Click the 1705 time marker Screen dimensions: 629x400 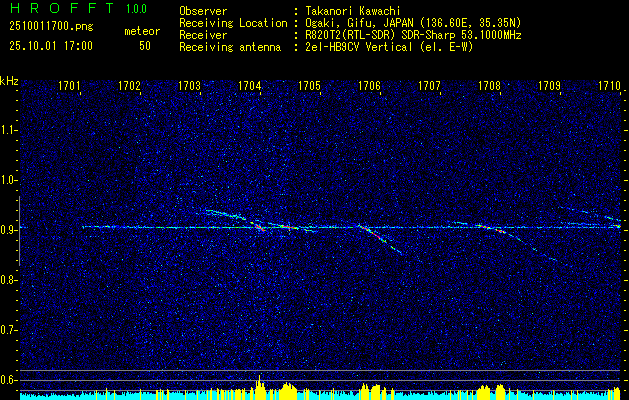(310, 85)
